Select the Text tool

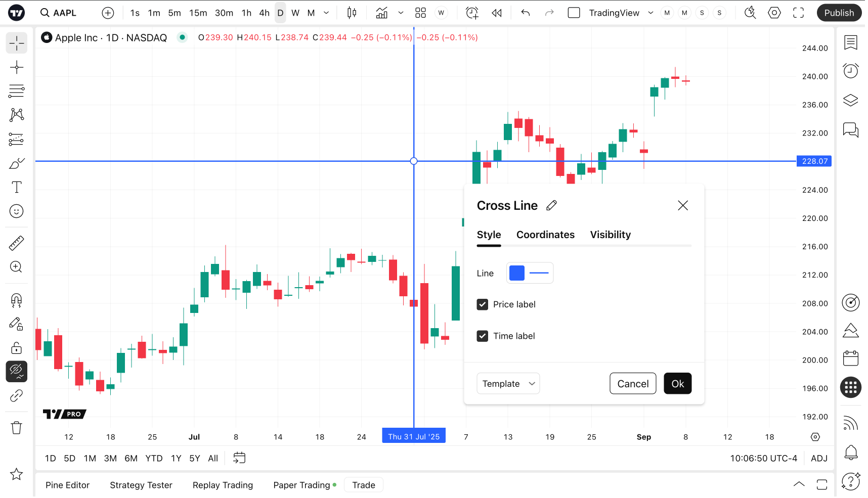tap(17, 188)
